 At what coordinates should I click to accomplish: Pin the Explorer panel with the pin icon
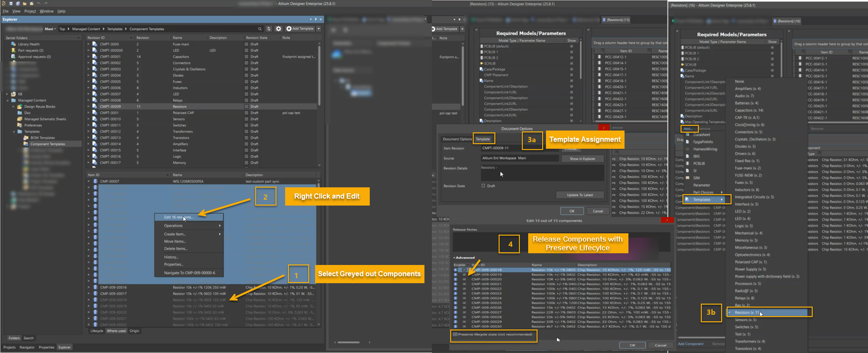point(316,19)
